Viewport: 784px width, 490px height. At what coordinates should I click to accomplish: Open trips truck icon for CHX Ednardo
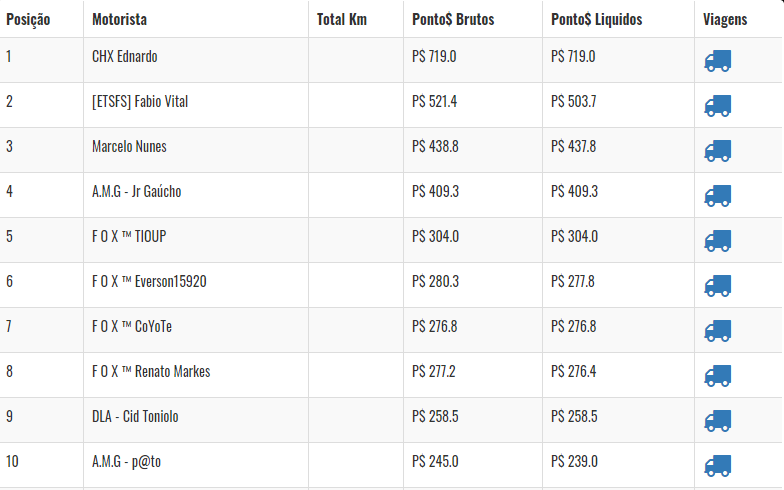pyautogui.click(x=718, y=61)
